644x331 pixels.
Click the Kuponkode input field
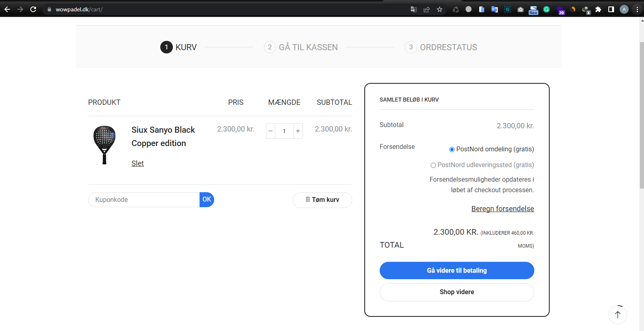click(x=144, y=199)
